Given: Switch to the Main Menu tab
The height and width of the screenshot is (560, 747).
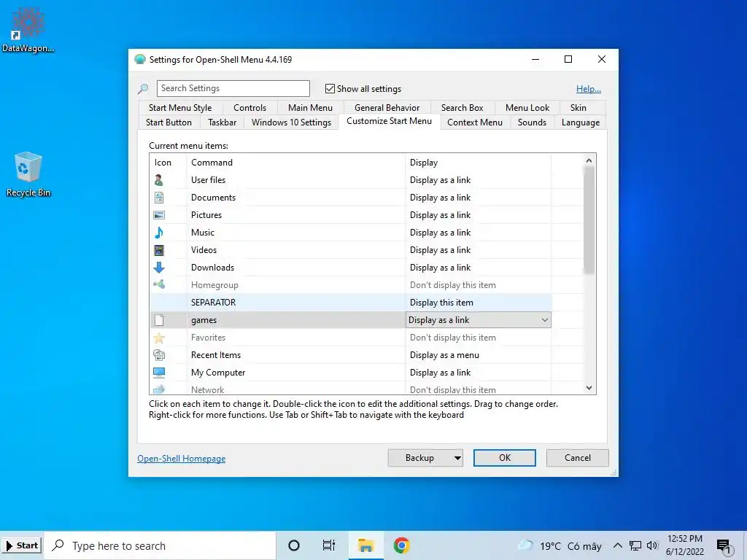Looking at the screenshot, I should pos(310,108).
